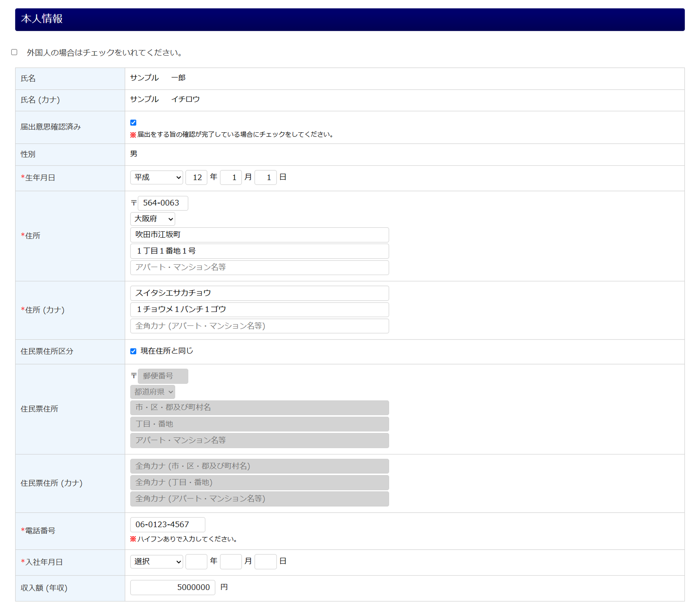700x611 pixels.
Task: Toggle 現在住所と同じ checkbox
Action: pyautogui.click(x=133, y=351)
